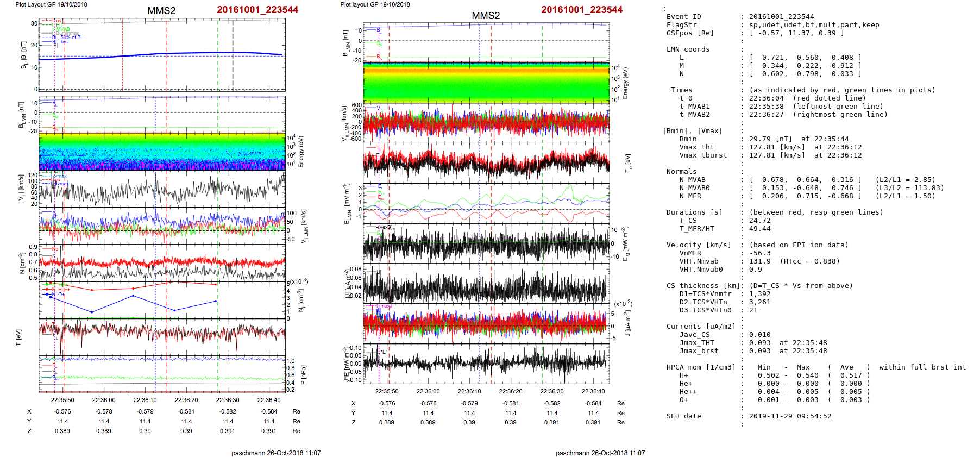Select the D2=TCS*VHTn thickness value 3,261
Screen dimensions: 980x457
[x=759, y=302]
